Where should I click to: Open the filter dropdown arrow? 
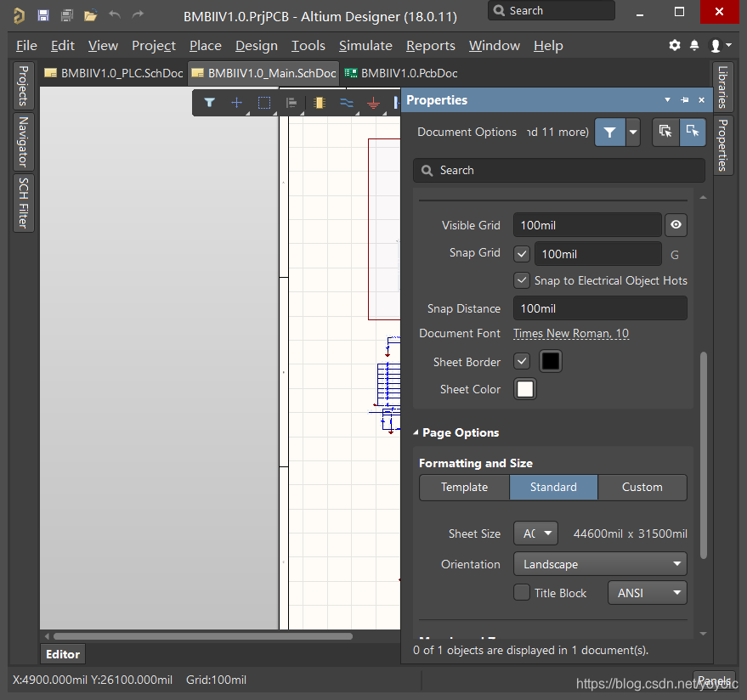pos(632,132)
